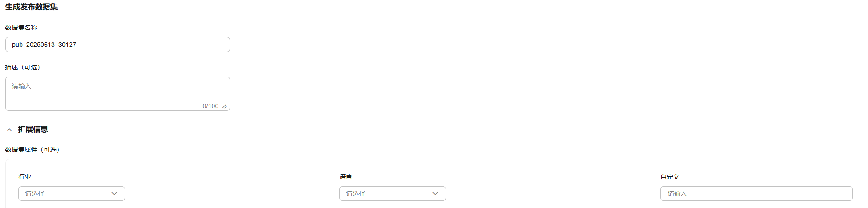Screen dimensions: 868x208
Task: Click the 语言 dropdown arrow icon
Action: [x=436, y=194]
